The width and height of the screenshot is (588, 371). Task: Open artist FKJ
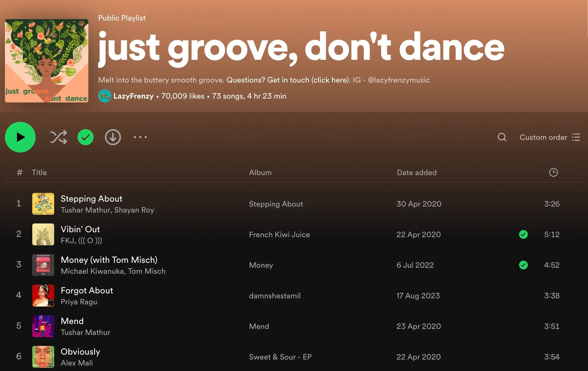(67, 240)
